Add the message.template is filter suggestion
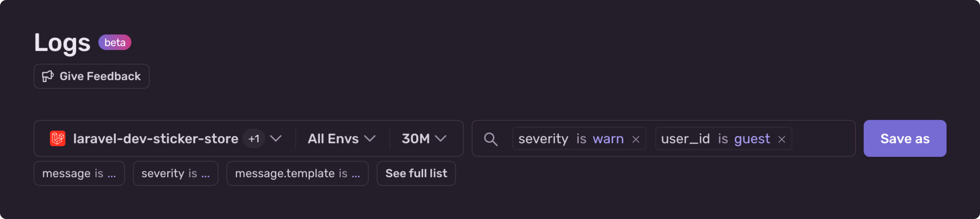This screenshot has width=980, height=219. pos(298,173)
